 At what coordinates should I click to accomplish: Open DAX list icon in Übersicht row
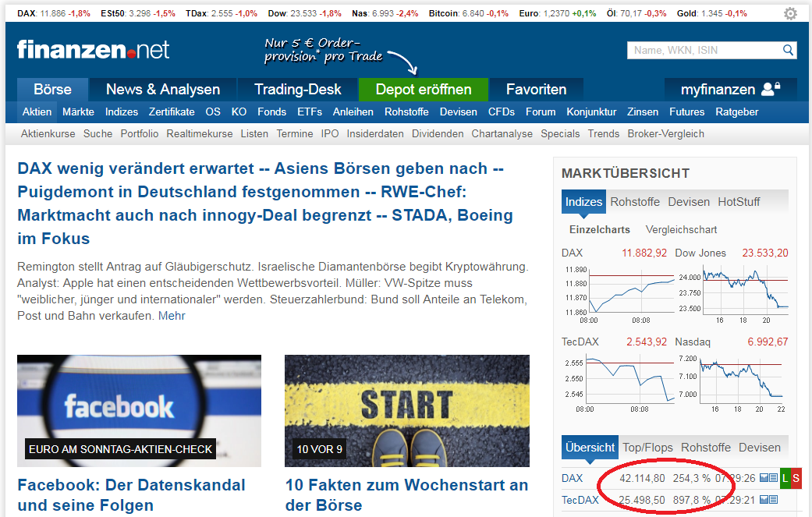point(773,478)
